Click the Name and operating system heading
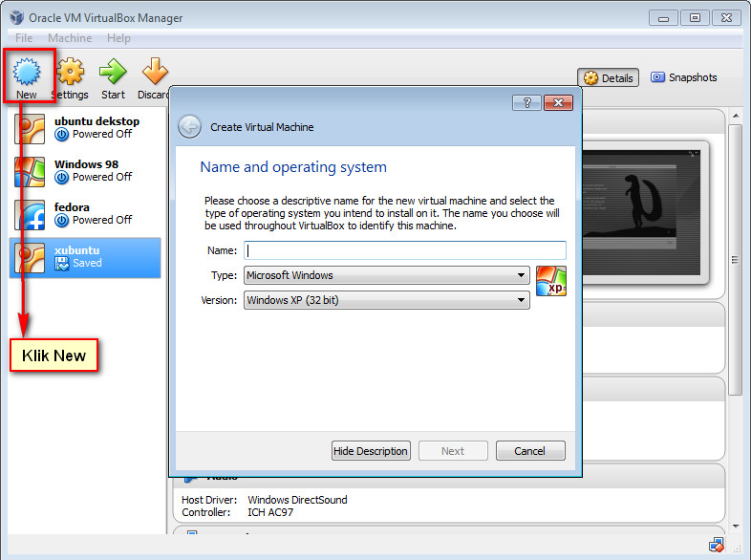 [x=293, y=167]
